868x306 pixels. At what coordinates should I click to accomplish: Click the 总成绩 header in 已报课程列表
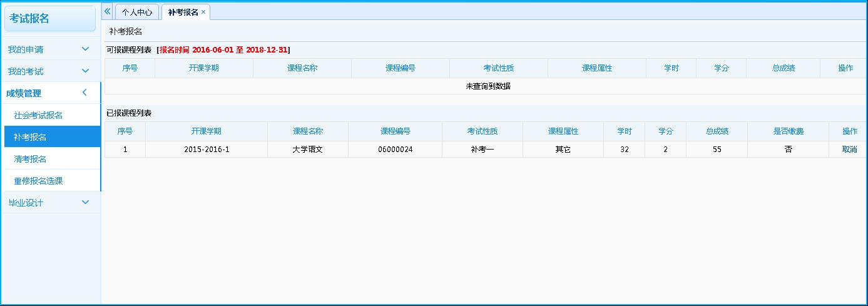pos(717,131)
